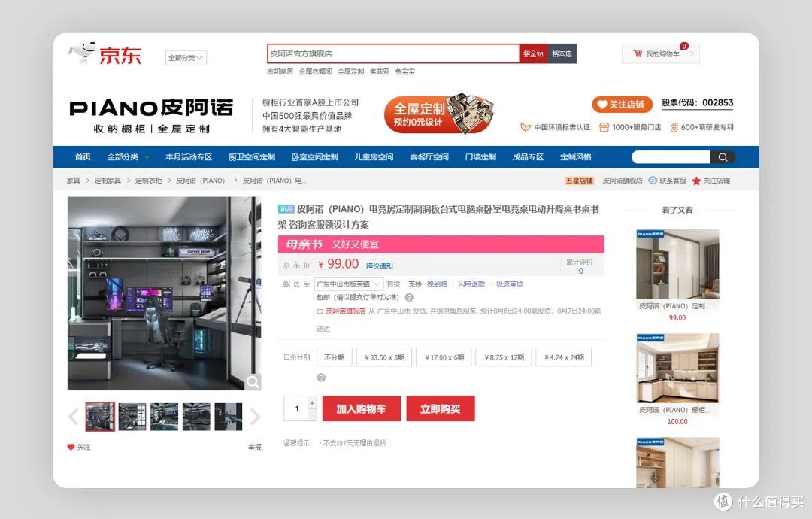Viewport: 812px width, 519px height.
Task: Click 立即购买 button
Action: click(x=441, y=408)
